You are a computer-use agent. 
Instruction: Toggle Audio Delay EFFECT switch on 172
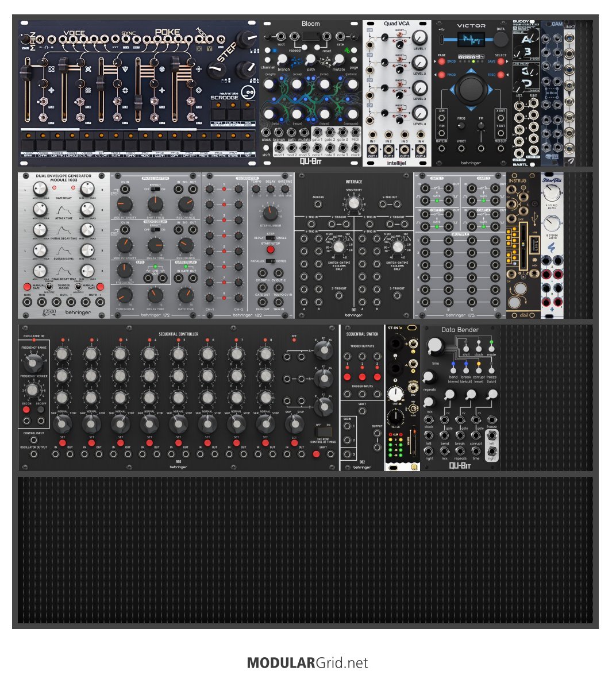[x=155, y=229]
